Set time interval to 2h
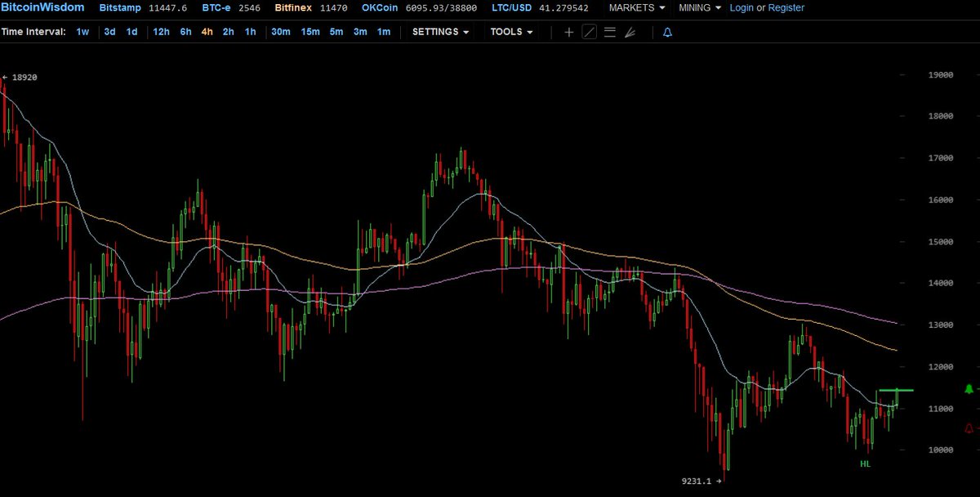Screen dimensions: 980x497 click(x=228, y=32)
